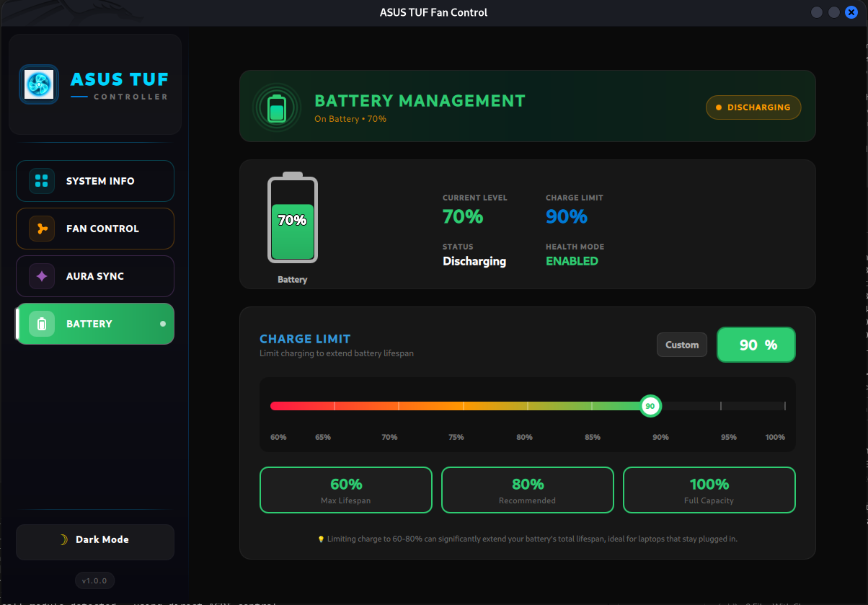
Task: Click the charge limit slider handle at 90
Action: pos(650,406)
